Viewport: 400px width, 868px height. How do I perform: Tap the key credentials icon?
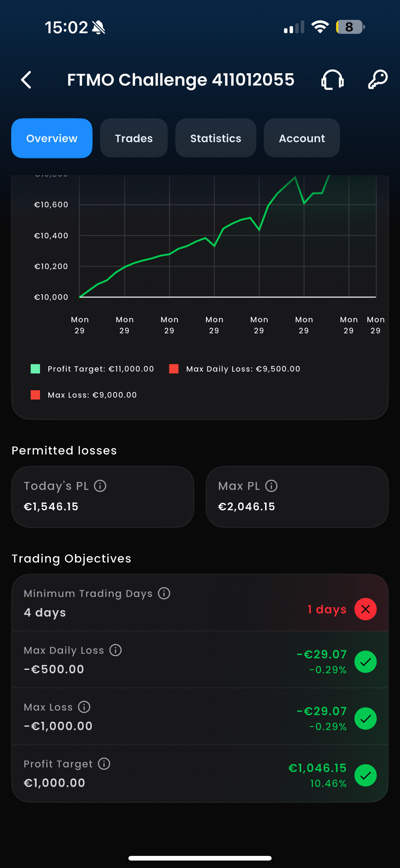pyautogui.click(x=377, y=79)
